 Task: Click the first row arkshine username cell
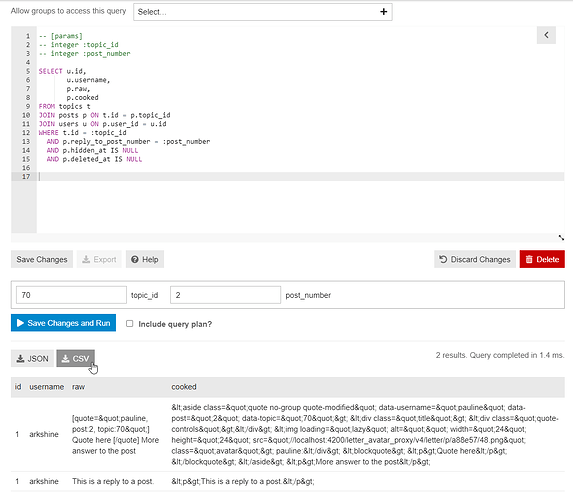tap(44, 434)
